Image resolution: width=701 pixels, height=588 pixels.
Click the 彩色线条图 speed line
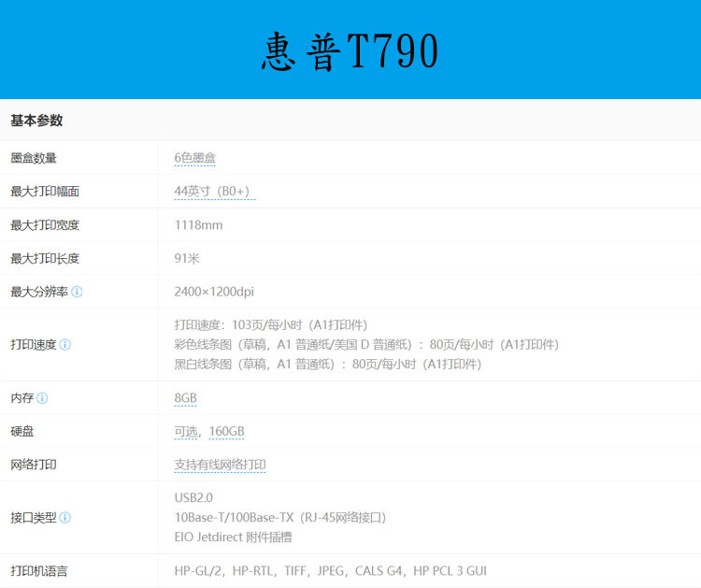[366, 345]
